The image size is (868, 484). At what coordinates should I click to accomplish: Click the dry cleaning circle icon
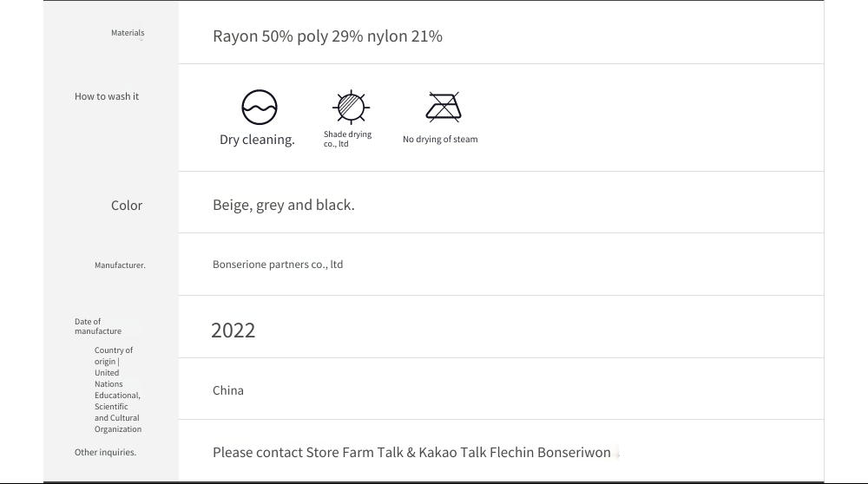[259, 108]
